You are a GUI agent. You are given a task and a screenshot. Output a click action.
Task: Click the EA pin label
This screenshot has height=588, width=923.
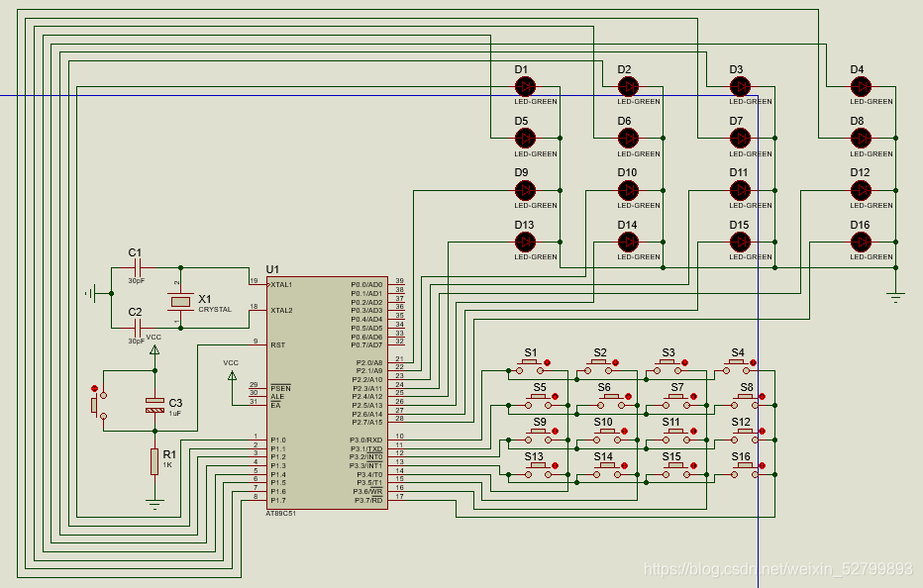pos(275,405)
